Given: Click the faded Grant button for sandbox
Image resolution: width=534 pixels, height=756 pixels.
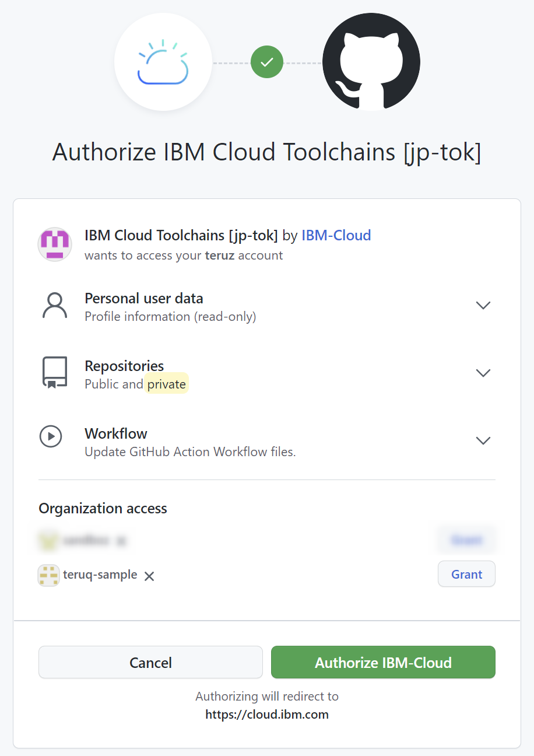Looking at the screenshot, I should [466, 540].
